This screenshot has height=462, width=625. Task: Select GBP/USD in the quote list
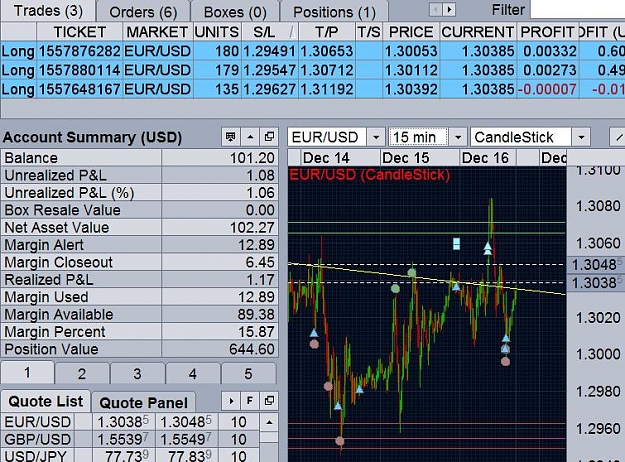click(x=38, y=439)
